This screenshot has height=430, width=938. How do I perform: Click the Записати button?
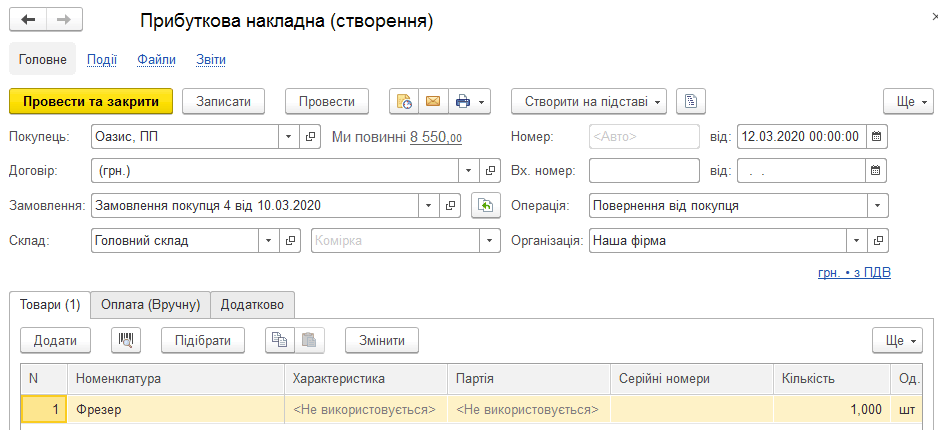coord(223,102)
